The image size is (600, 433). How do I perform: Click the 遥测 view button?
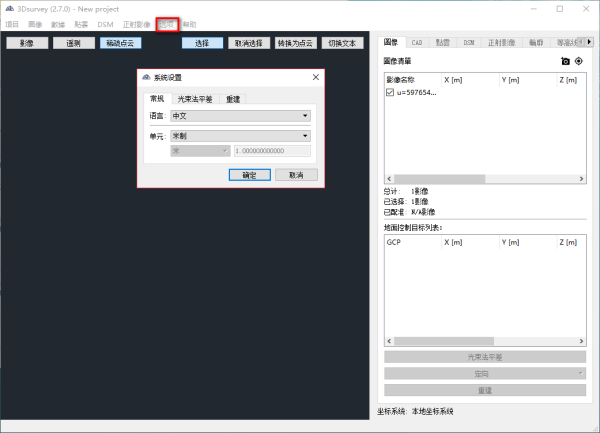click(x=74, y=43)
